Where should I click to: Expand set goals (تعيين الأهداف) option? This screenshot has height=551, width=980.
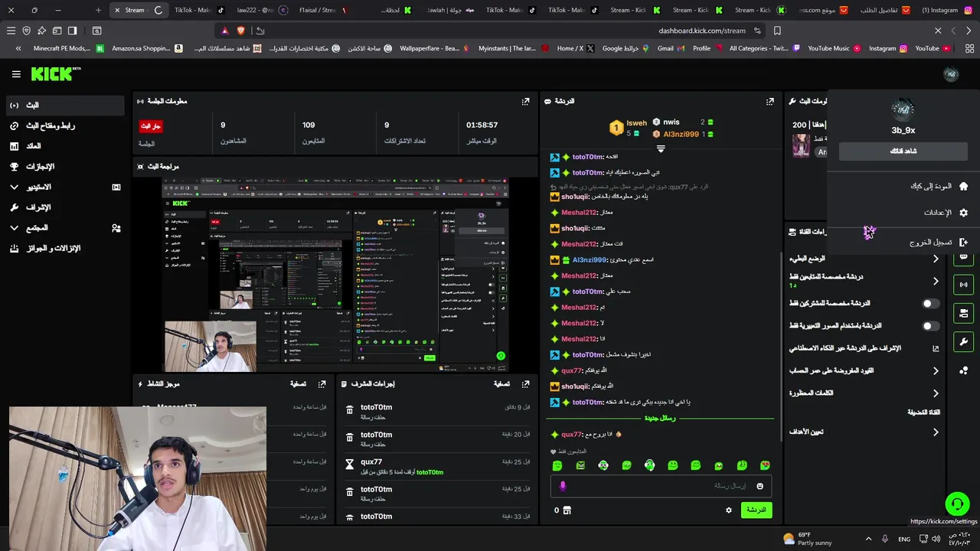tap(936, 432)
